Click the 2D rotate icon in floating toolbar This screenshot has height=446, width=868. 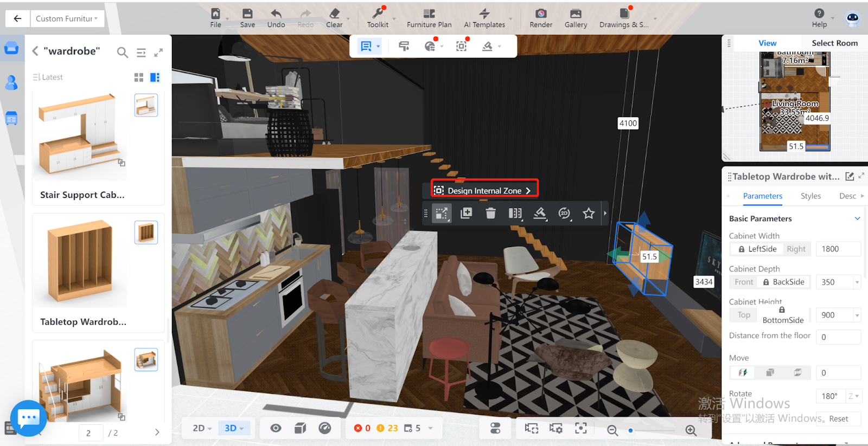pyautogui.click(x=564, y=214)
